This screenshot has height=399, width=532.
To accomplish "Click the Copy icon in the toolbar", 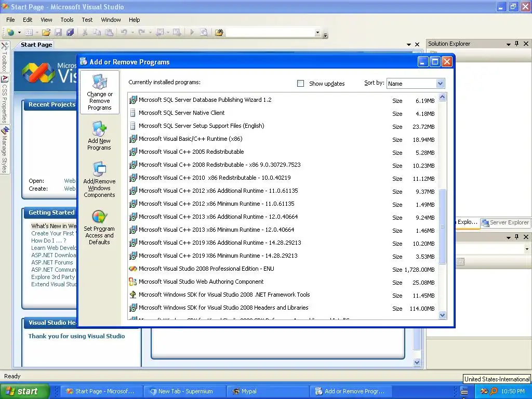I will tap(97, 32).
